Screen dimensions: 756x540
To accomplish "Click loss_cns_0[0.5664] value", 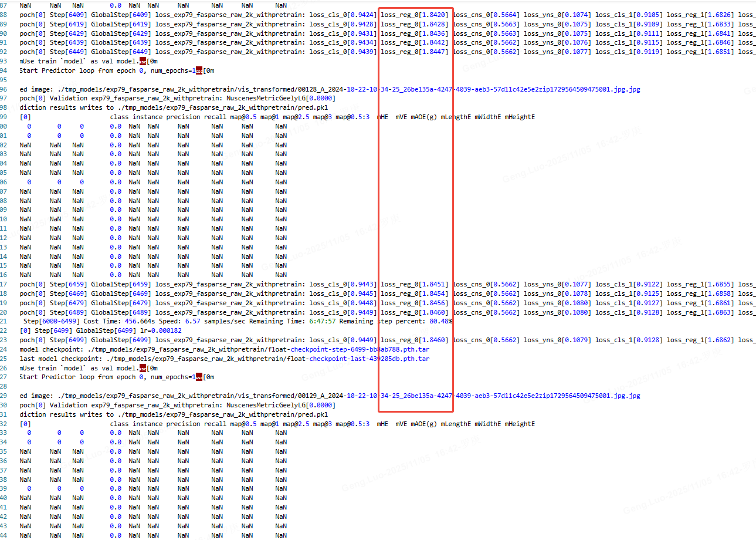I will (487, 15).
